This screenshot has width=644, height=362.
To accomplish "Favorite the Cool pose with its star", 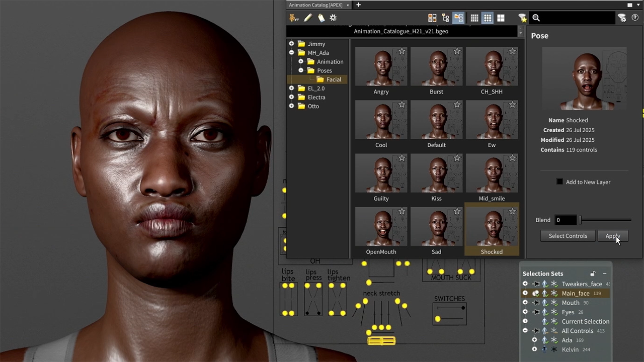I will coord(402,105).
